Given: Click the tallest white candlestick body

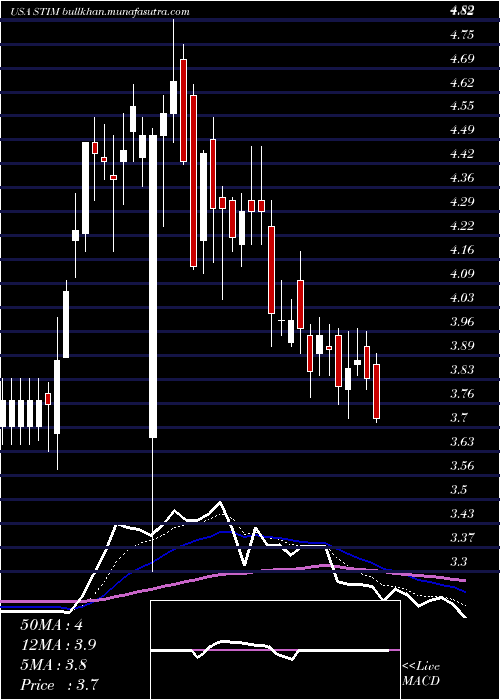Looking at the screenshot, I should point(153,287).
